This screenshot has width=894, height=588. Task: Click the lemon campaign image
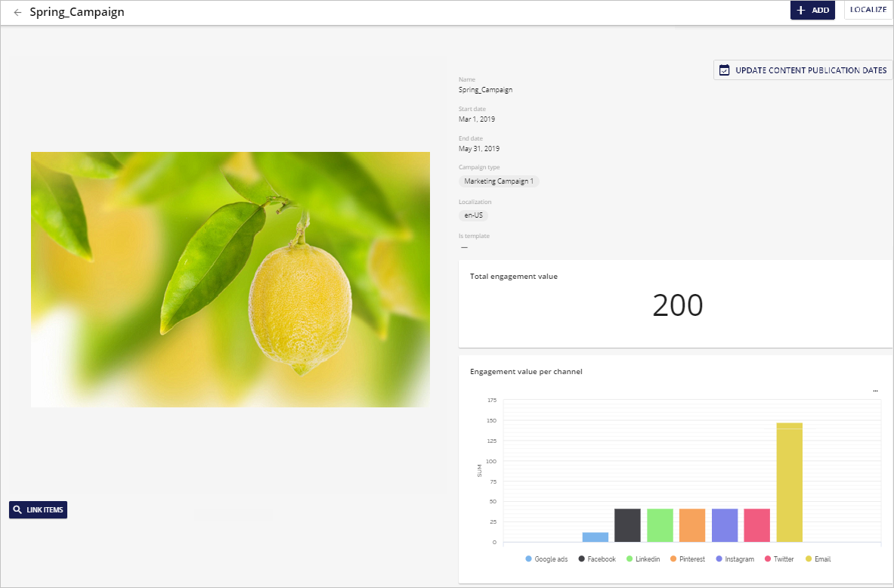(x=230, y=279)
